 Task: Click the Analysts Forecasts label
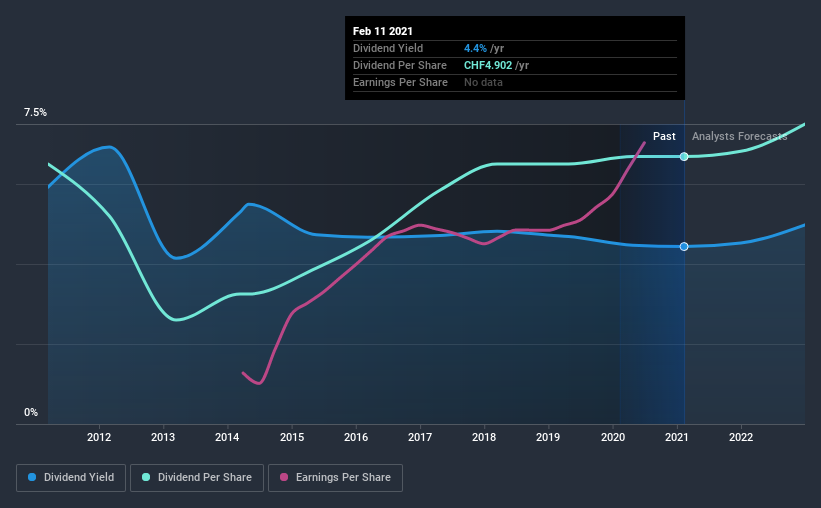click(x=739, y=136)
